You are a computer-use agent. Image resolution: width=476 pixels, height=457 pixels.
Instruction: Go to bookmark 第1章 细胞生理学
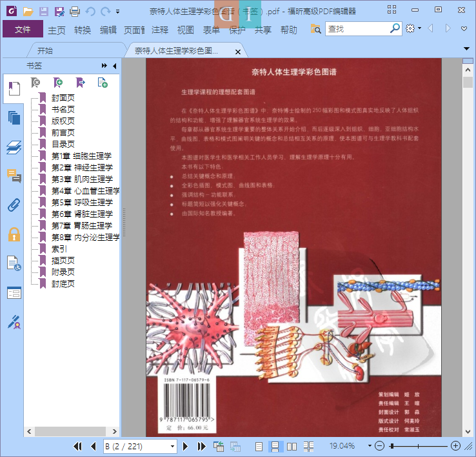[81, 156]
